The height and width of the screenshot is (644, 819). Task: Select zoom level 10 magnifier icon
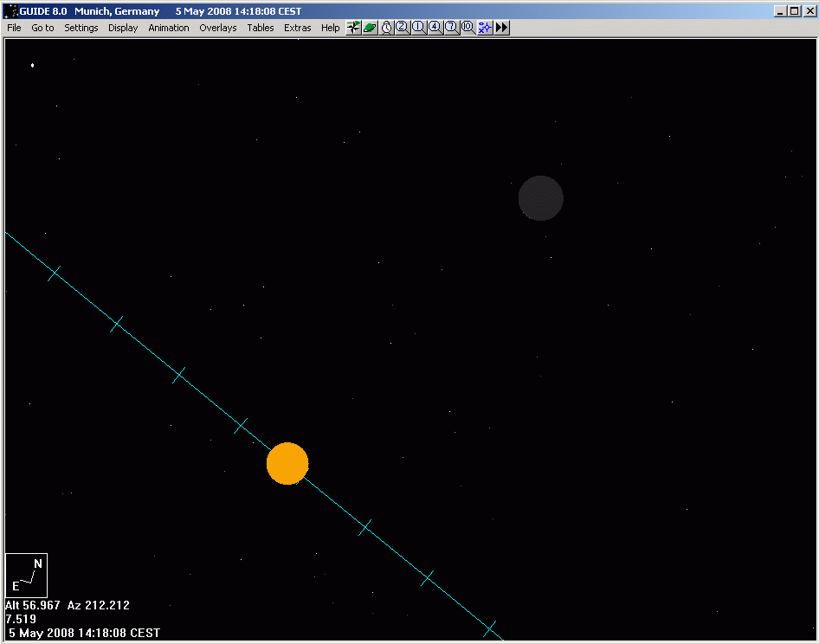tap(468, 28)
